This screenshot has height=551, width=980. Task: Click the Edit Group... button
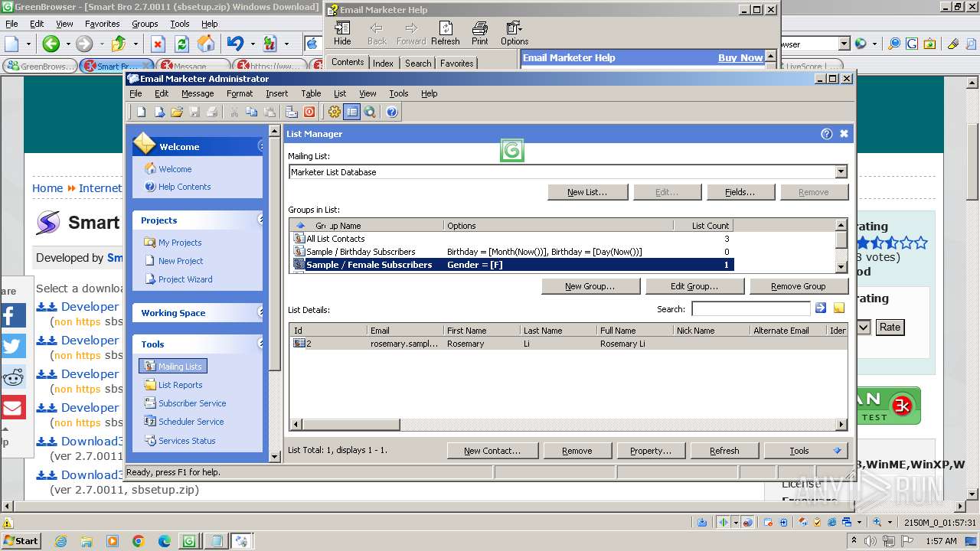pos(694,286)
